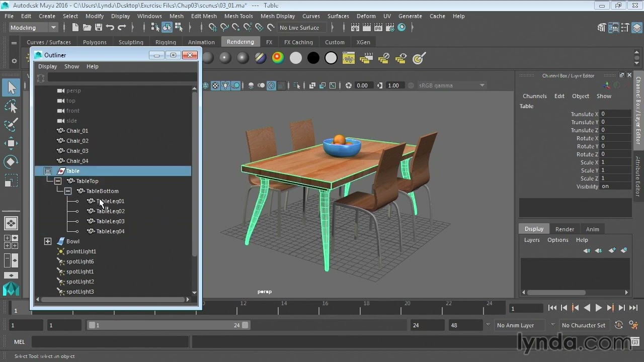The width and height of the screenshot is (644, 362).
Task: Open the sRGB gamma view transform dropdown
Action: pyautogui.click(x=451, y=85)
